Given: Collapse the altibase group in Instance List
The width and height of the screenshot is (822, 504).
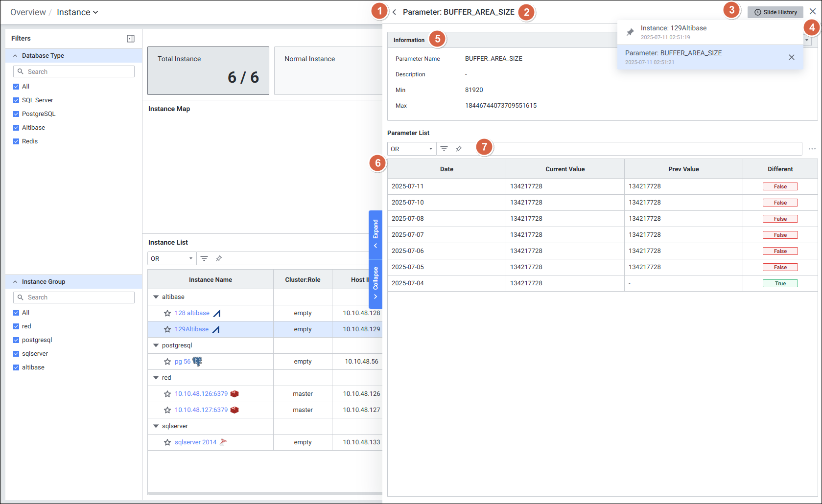Looking at the screenshot, I should coord(156,297).
